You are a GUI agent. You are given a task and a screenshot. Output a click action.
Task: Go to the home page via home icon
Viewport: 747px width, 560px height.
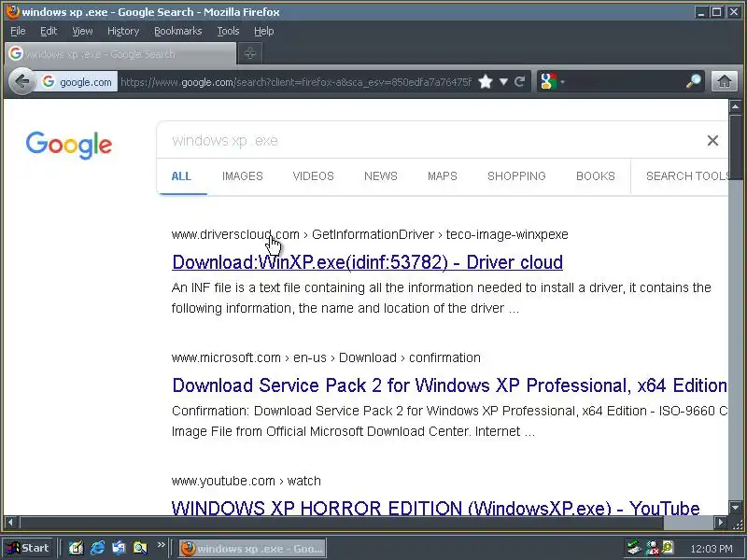725,81
